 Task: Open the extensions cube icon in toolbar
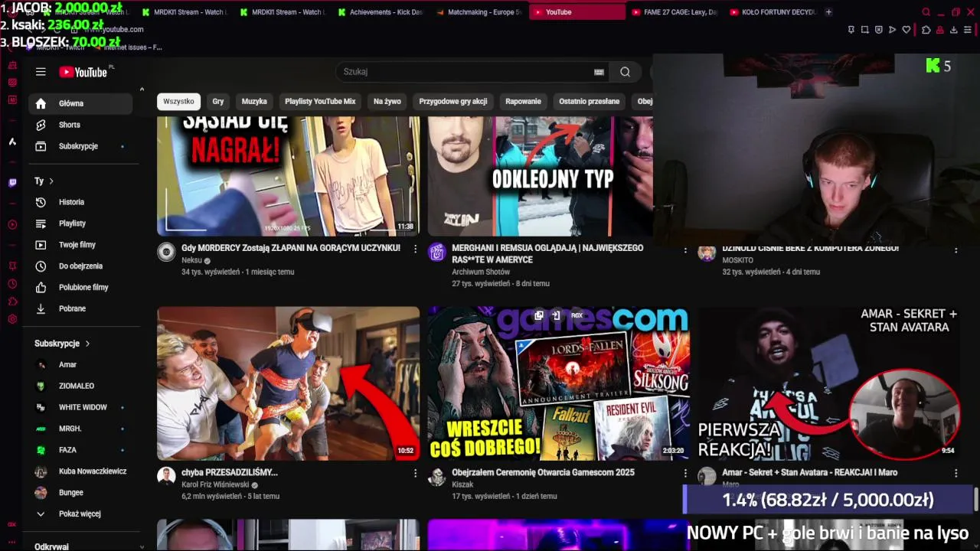[926, 30]
